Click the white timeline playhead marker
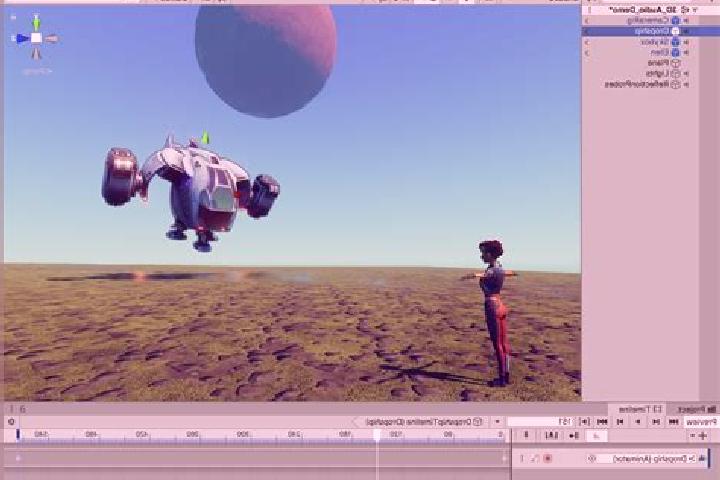The height and width of the screenshot is (480, 720). click(x=377, y=435)
